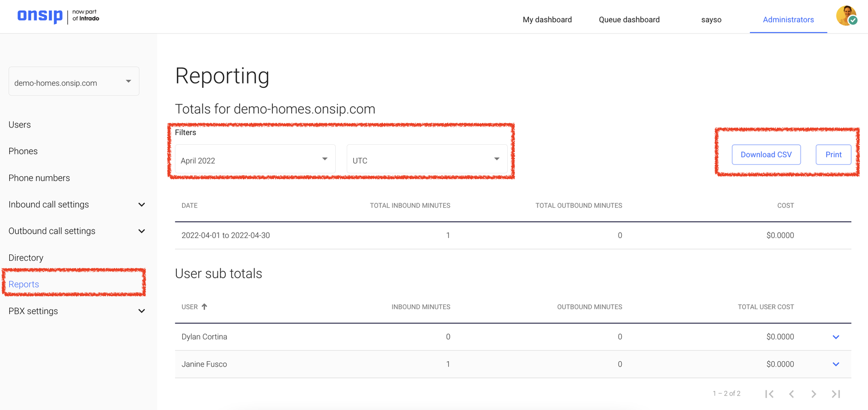Click the OnSIP logo

tap(40, 16)
